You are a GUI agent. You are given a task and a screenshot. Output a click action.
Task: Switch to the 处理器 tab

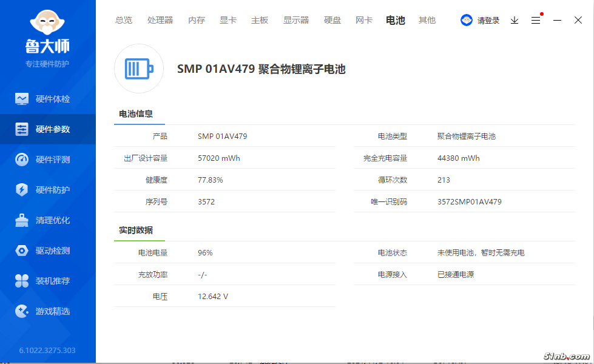click(x=160, y=20)
